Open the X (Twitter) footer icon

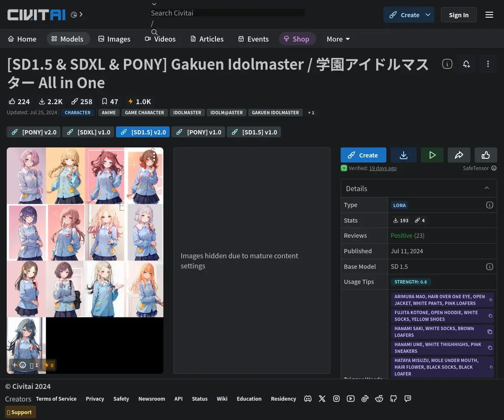[x=322, y=399]
